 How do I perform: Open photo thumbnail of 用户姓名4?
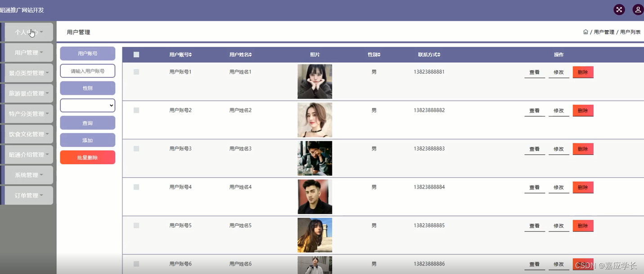tap(315, 197)
